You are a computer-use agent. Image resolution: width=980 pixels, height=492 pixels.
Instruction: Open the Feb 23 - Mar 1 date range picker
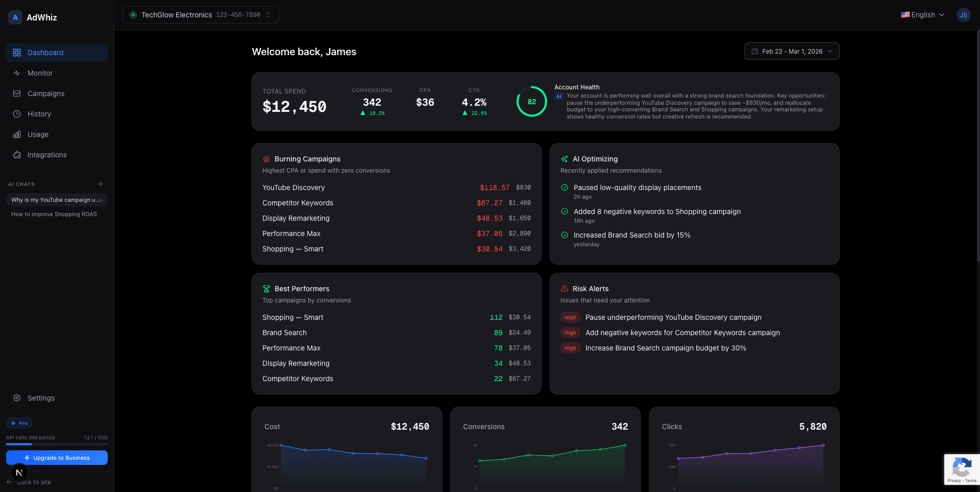tap(791, 51)
